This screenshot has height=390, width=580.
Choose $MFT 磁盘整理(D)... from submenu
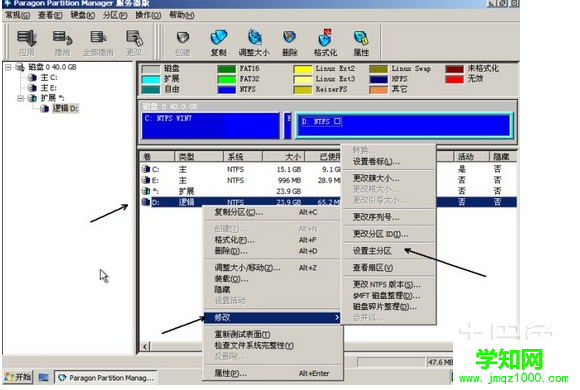pyautogui.click(x=388, y=296)
